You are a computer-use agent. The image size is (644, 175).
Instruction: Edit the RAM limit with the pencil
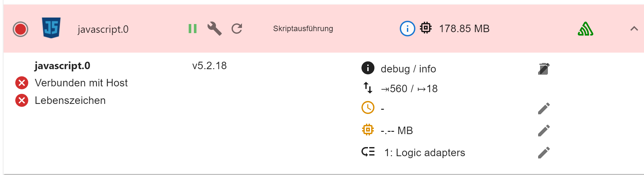pyautogui.click(x=544, y=131)
